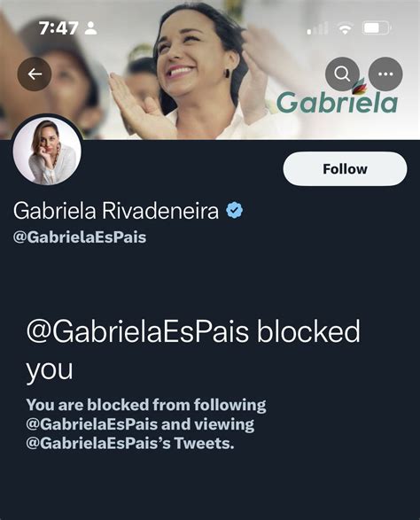Click 'You are blocked from following' text
The image size is (420, 520).
point(146,405)
